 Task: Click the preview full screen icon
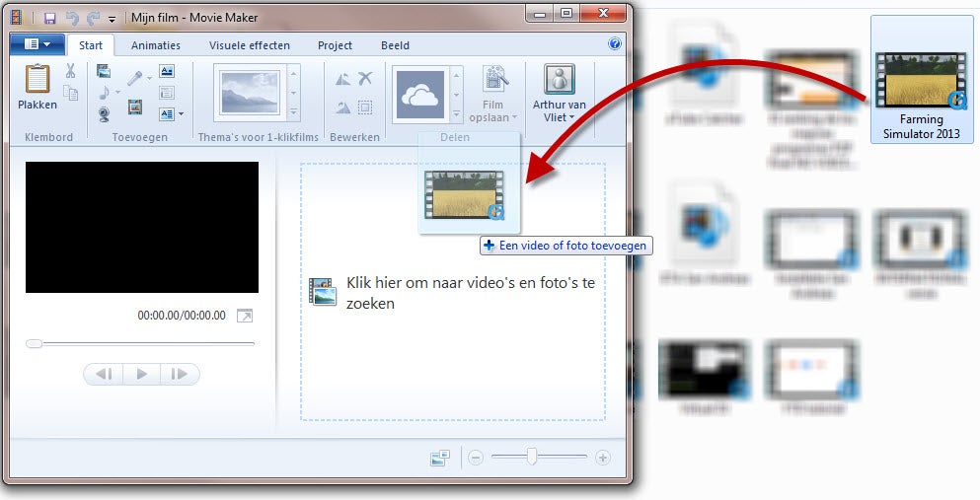245,316
